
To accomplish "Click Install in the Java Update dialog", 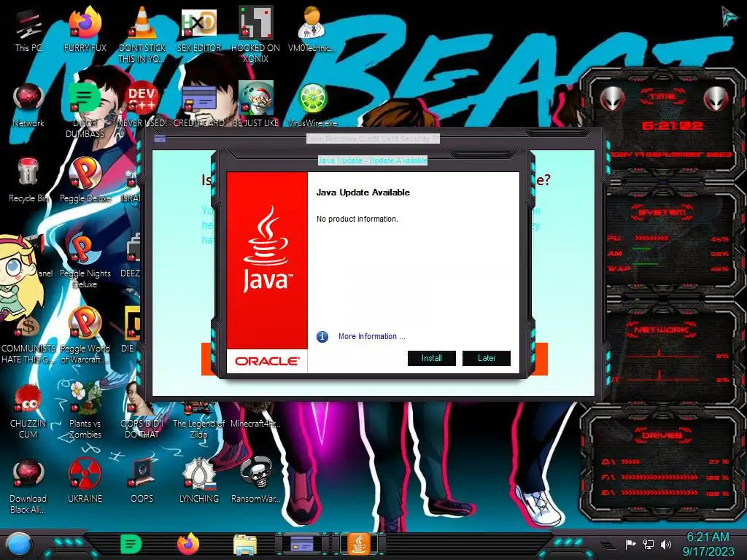I will tap(432, 358).
